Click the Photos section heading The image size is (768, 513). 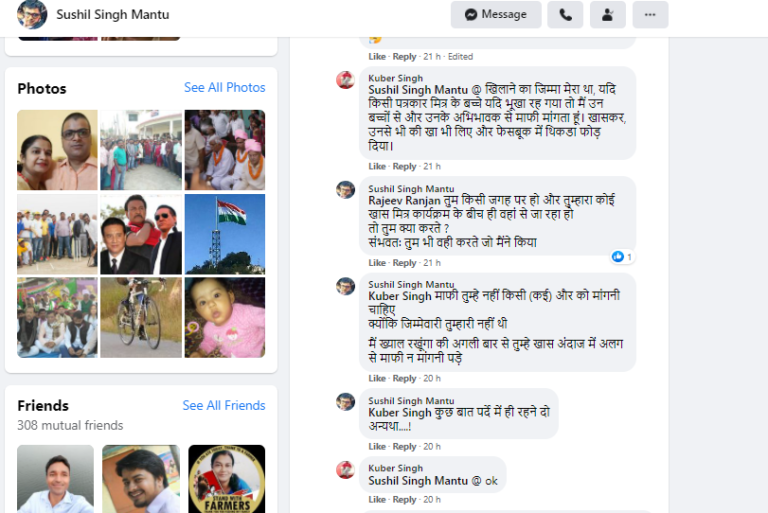pos(42,89)
